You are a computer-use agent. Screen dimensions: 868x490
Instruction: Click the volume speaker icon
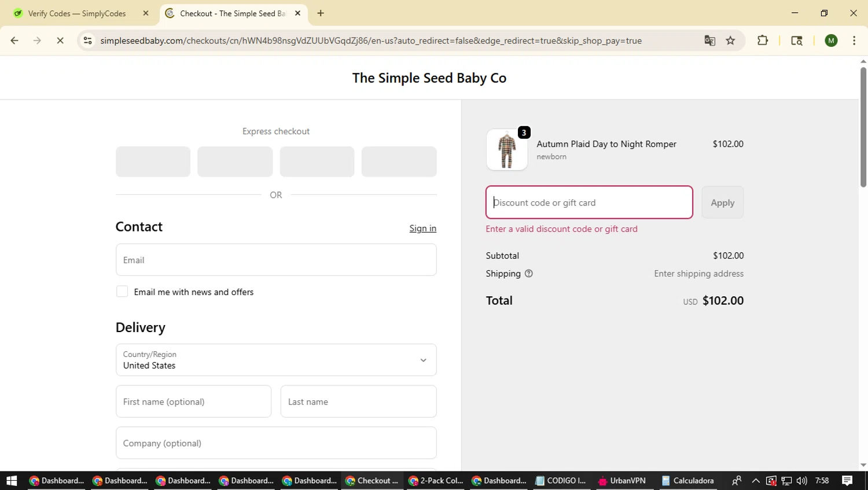801,481
